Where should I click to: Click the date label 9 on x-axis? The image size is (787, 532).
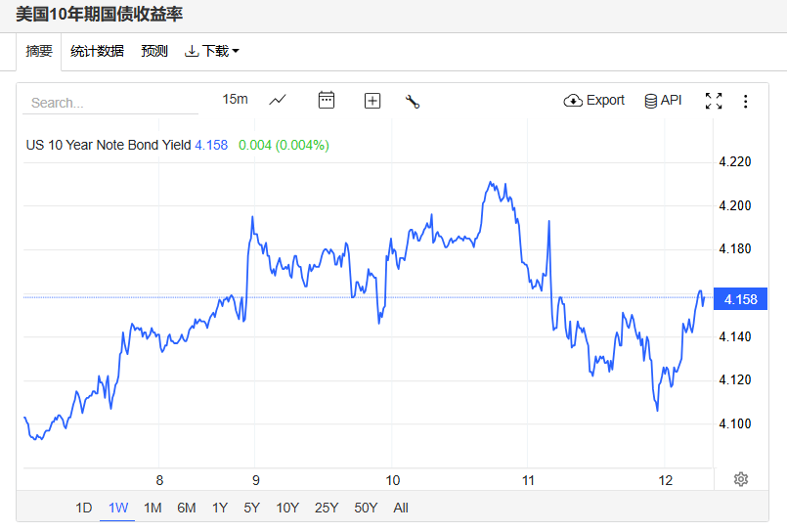coord(256,480)
